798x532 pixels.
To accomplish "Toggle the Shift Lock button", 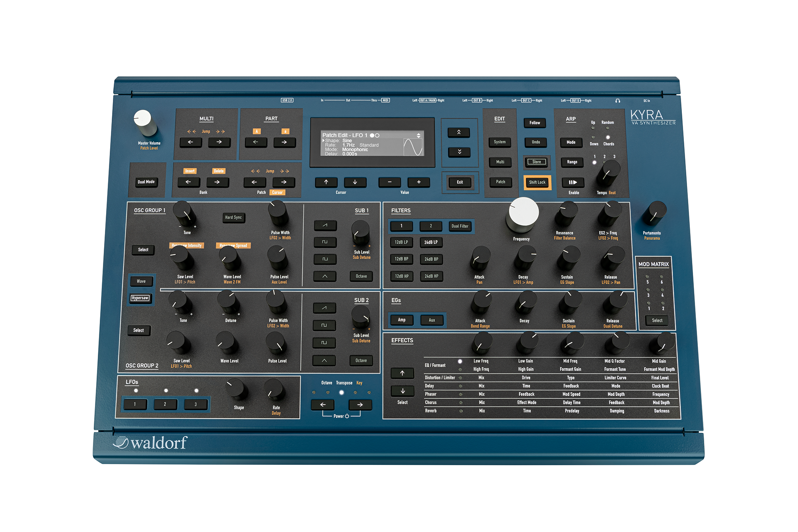I will tap(537, 182).
